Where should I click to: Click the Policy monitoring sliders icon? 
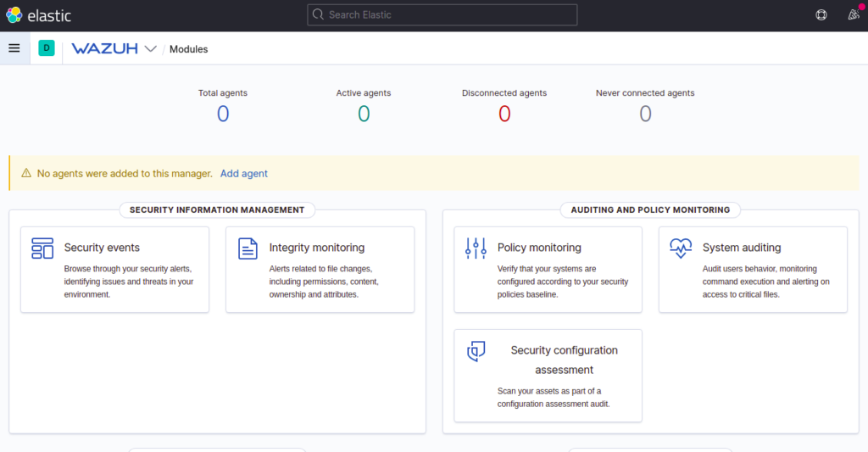476,248
